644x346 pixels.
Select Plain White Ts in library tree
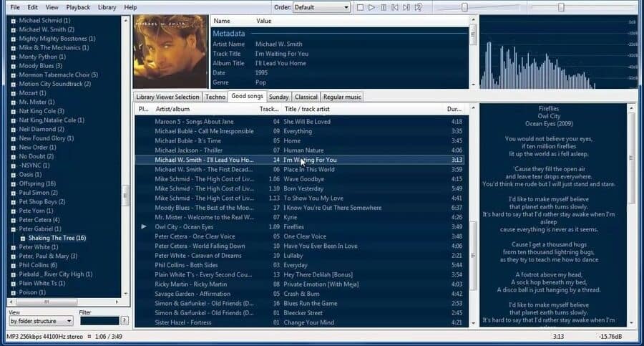point(42,284)
